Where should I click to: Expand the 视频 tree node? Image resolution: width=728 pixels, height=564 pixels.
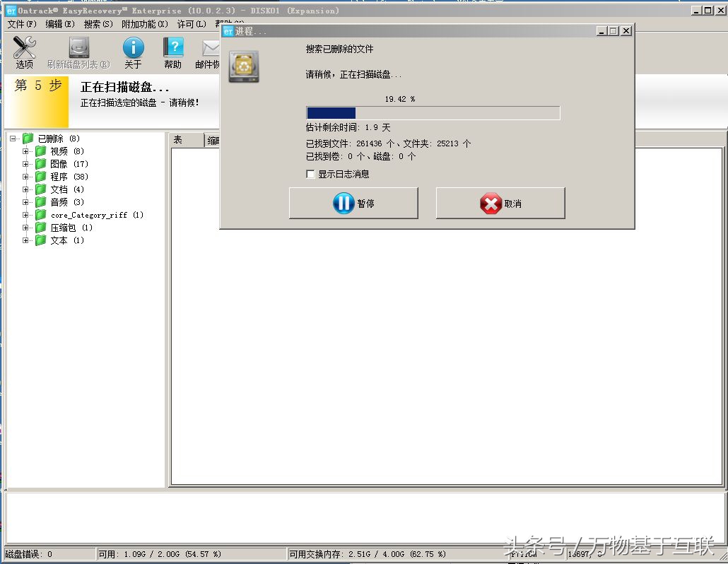pyautogui.click(x=25, y=151)
